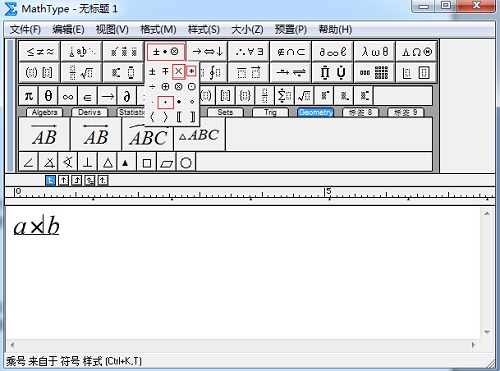Insert partial derivative symbol from small bar
Screen dimensions: 500x371
(x=127, y=96)
